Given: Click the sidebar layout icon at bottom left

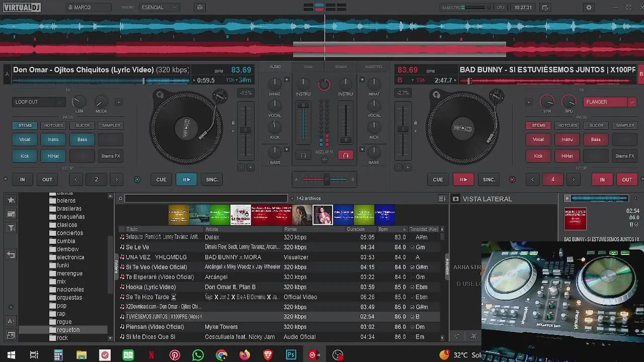Looking at the screenshot, I should click(11, 335).
